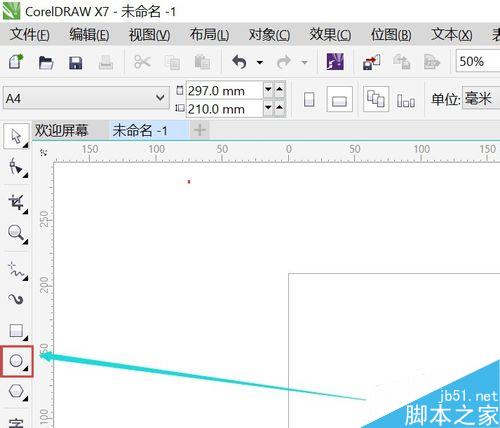Expand the undo history dropdown arrow
Viewport: 500px width, 428px height.
point(260,62)
